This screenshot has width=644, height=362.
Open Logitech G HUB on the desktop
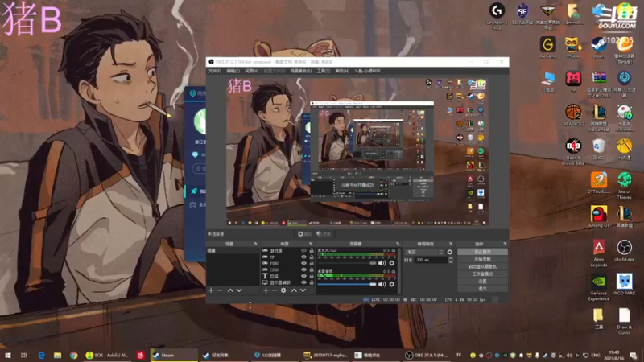[x=497, y=16]
